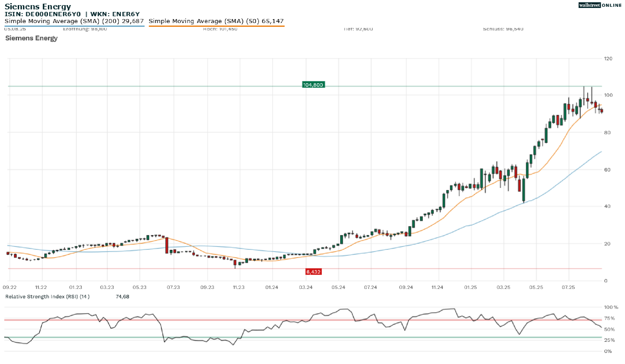This screenshot has height=364, width=625.
Task: Click the 07.24 date axis label
Action: click(x=371, y=287)
